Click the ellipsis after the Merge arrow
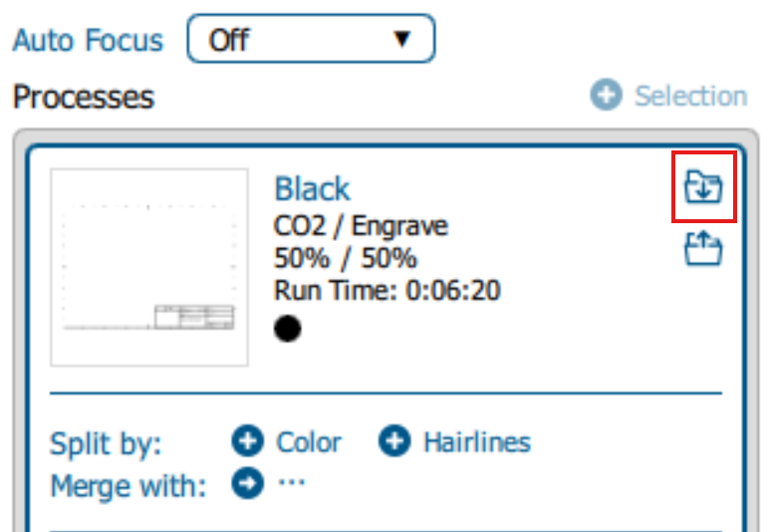Image resolution: width=768 pixels, height=532 pixels. point(292,482)
